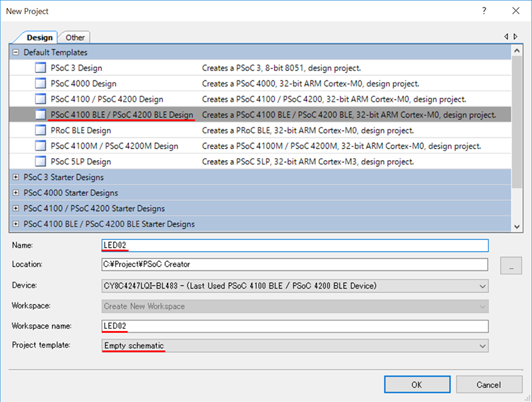Click description 'Creates a PSoC 3, 8-bit 8051'
The image size is (532, 402).
click(281, 68)
